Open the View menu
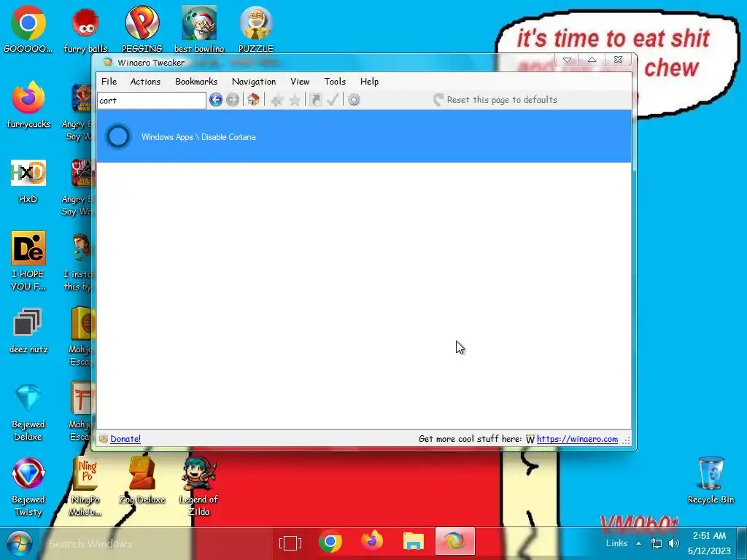The width and height of the screenshot is (747, 560). pyautogui.click(x=300, y=82)
